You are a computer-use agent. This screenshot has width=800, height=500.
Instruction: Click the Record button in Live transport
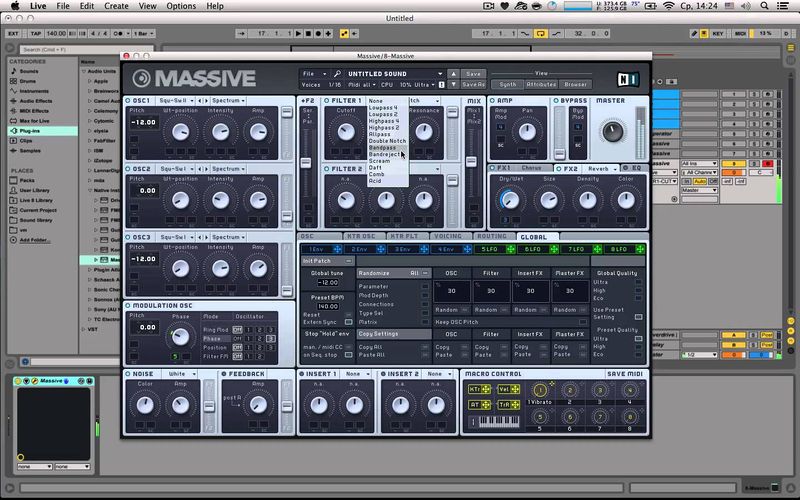318,34
